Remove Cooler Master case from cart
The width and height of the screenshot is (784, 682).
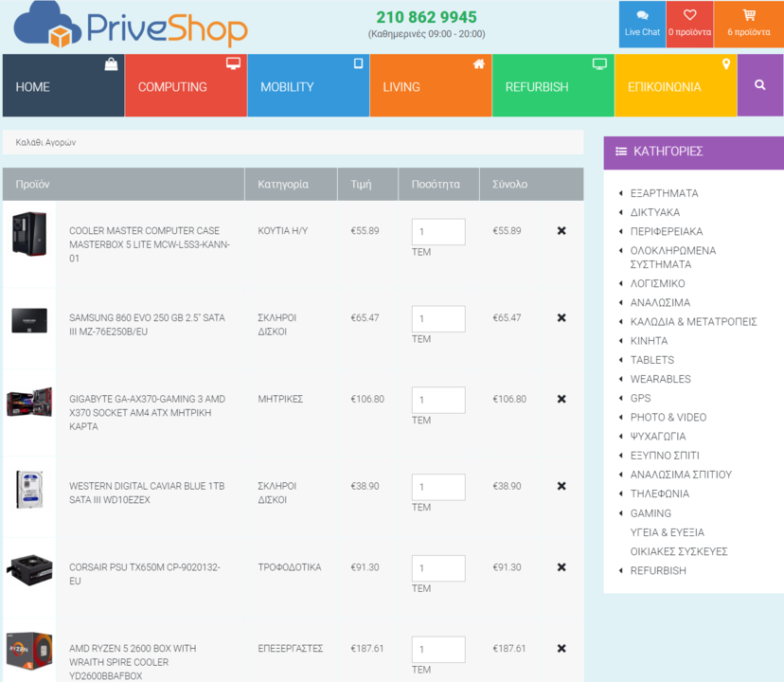[561, 231]
